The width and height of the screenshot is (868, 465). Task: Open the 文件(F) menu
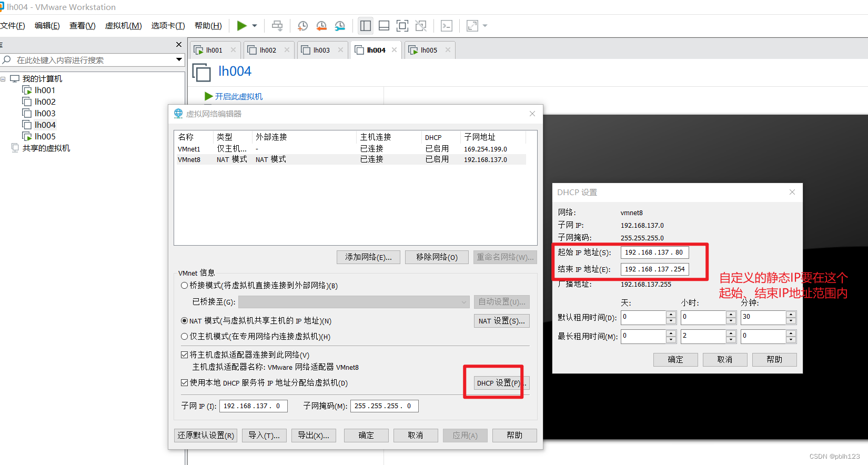(13, 26)
